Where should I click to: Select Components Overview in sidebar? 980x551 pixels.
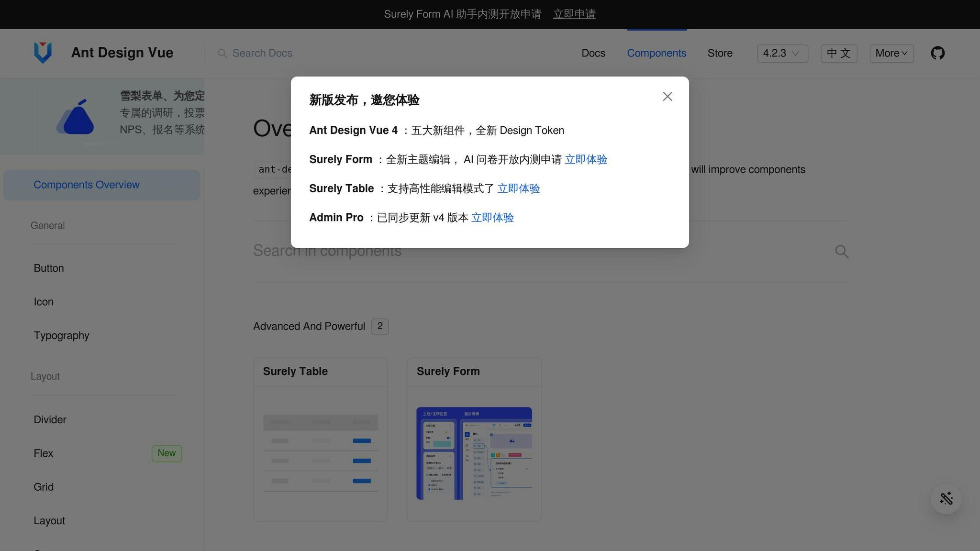pos(101,185)
